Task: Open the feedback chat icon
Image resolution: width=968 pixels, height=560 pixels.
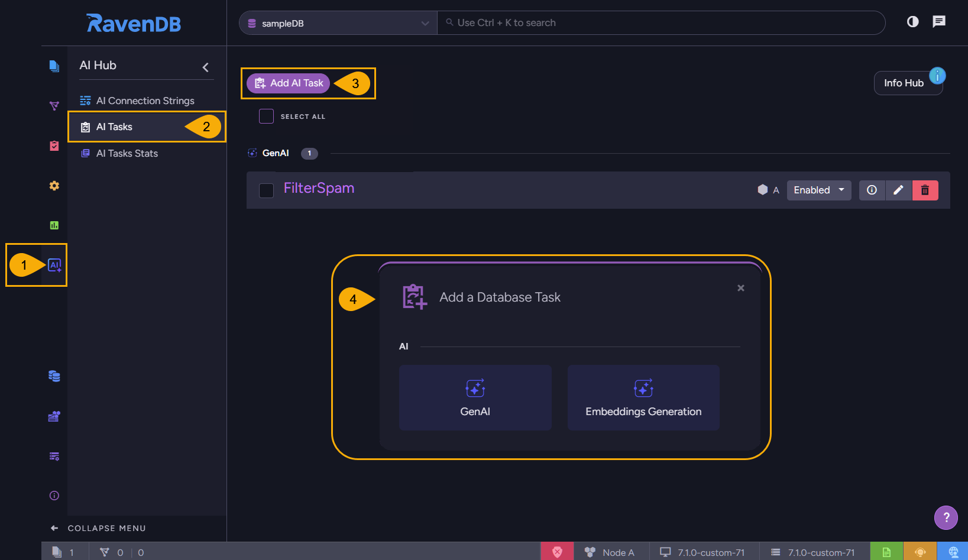Action: [939, 22]
